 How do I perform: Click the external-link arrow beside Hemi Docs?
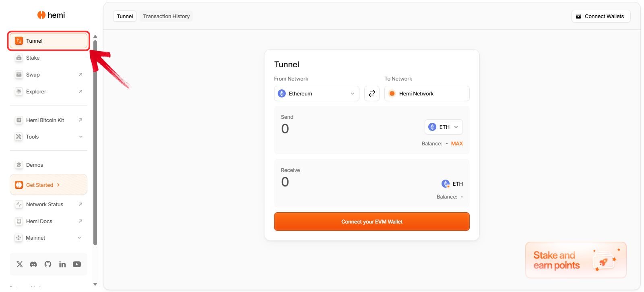pyautogui.click(x=80, y=221)
